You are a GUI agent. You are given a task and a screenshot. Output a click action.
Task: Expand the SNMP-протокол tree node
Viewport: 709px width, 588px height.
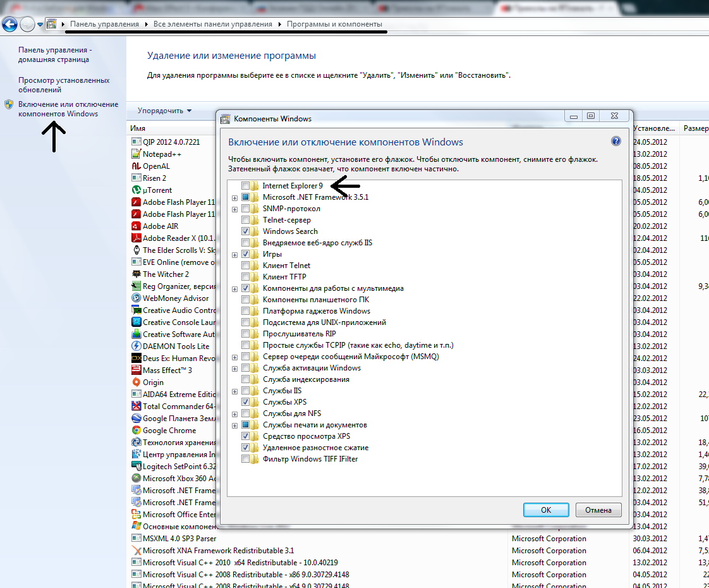tap(234, 209)
